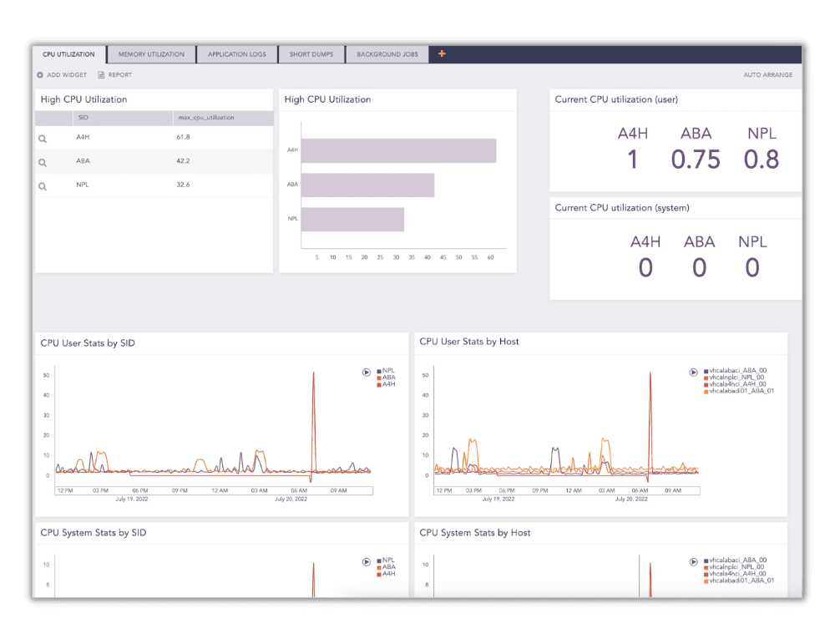Click the A4H cell in the SID column
The height and width of the screenshot is (644, 835).
click(83, 138)
